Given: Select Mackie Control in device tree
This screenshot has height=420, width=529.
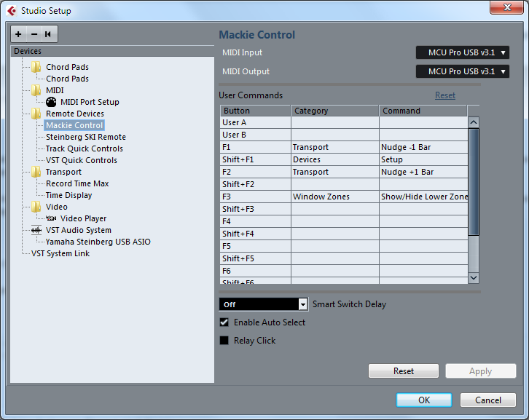Looking at the screenshot, I should pyautogui.click(x=74, y=125).
